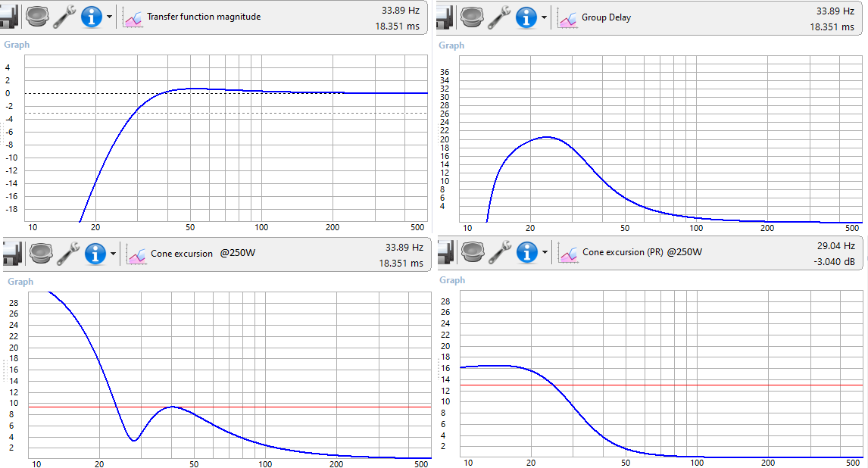Image resolution: width=868 pixels, height=468 pixels.
Task: Open wrench settings in Cone excursion @250W panel
Action: coord(68,254)
